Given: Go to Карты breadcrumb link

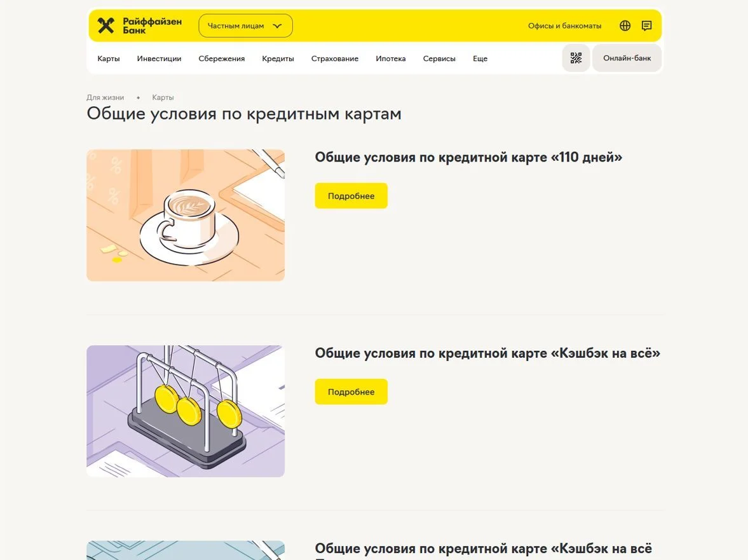Looking at the screenshot, I should click(163, 97).
